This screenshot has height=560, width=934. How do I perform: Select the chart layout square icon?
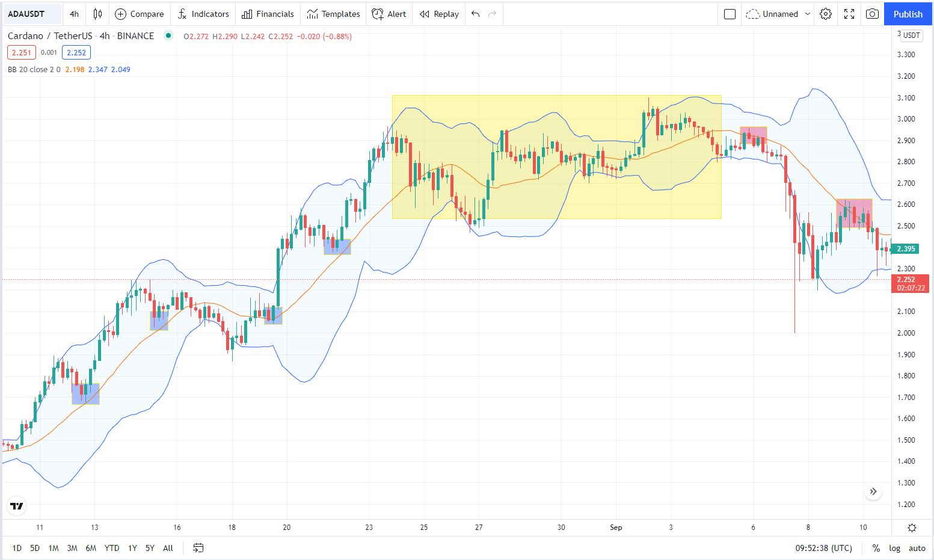point(730,14)
